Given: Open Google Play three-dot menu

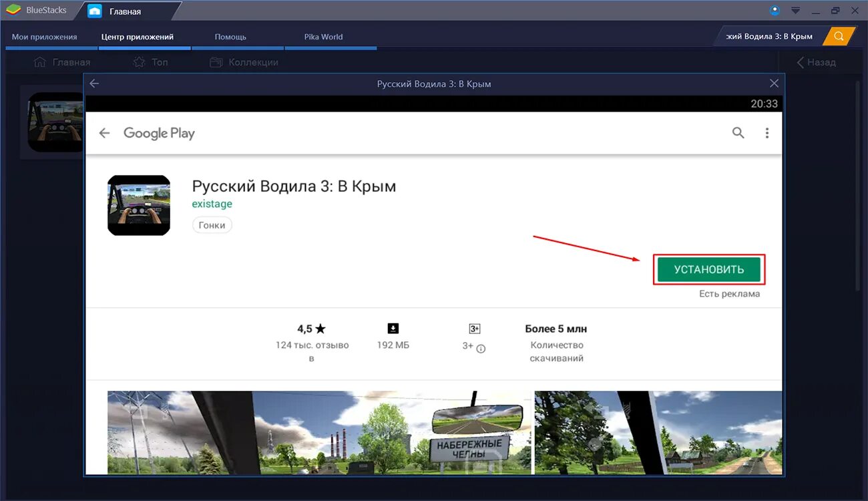Looking at the screenshot, I should (767, 133).
